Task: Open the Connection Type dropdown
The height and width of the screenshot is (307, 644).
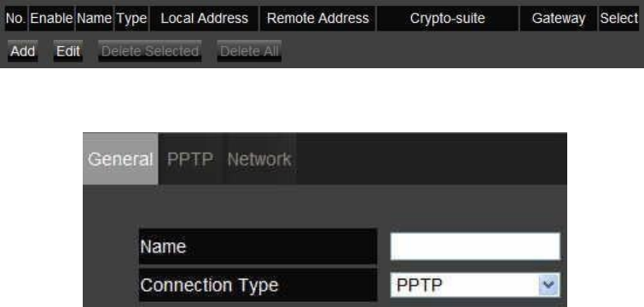Action: 475,285
